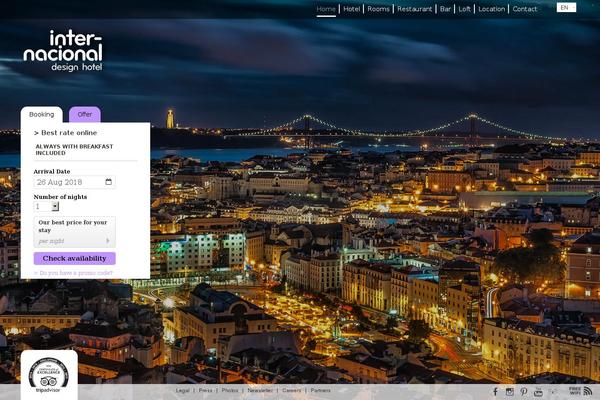The width and height of the screenshot is (600, 400).
Task: Open the Partners footer link
Action: tap(321, 390)
